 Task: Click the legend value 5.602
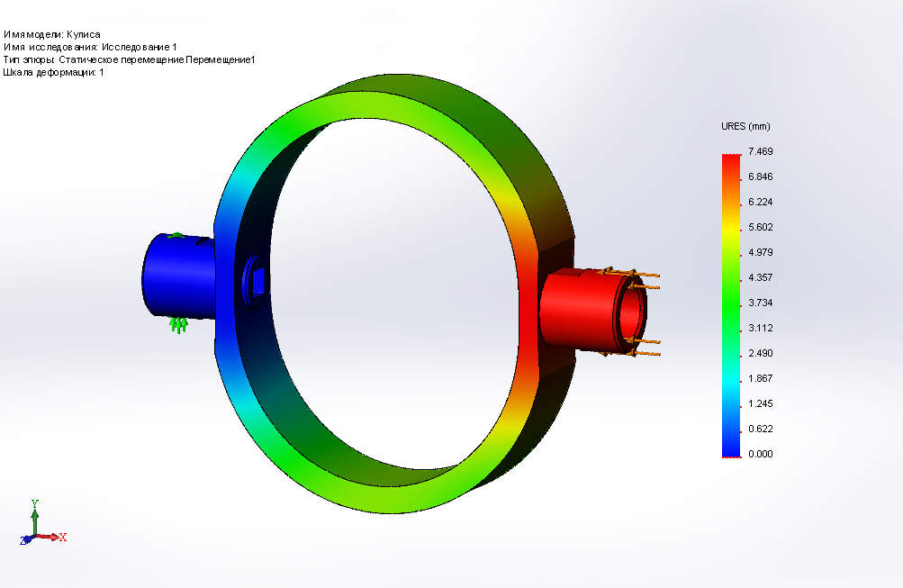coord(760,227)
